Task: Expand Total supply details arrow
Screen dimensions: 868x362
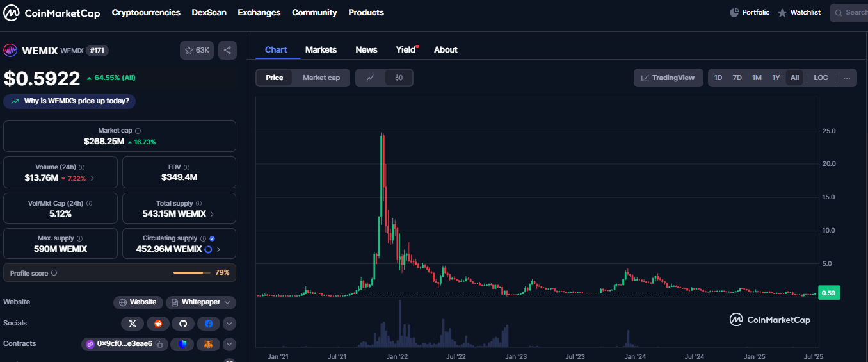Action: coord(213,213)
